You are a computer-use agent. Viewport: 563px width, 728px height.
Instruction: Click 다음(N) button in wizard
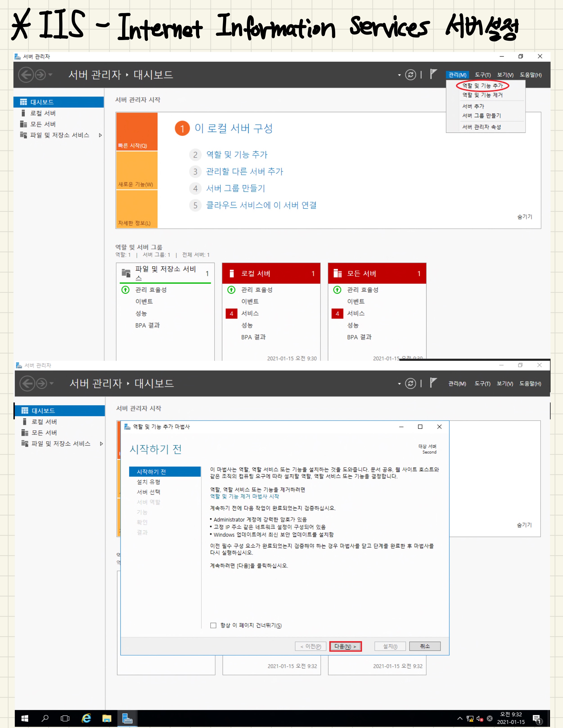click(345, 646)
